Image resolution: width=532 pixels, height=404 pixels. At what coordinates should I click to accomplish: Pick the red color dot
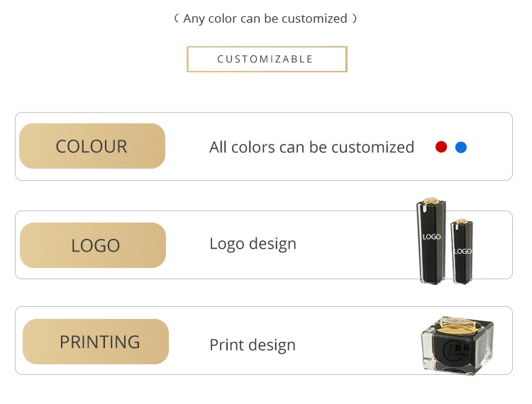pos(441,147)
